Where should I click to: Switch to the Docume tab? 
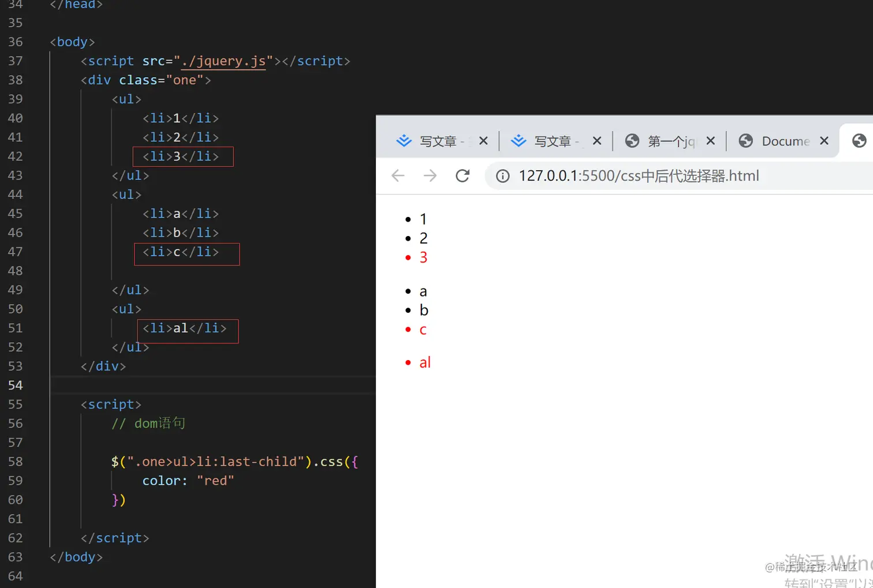coord(783,141)
